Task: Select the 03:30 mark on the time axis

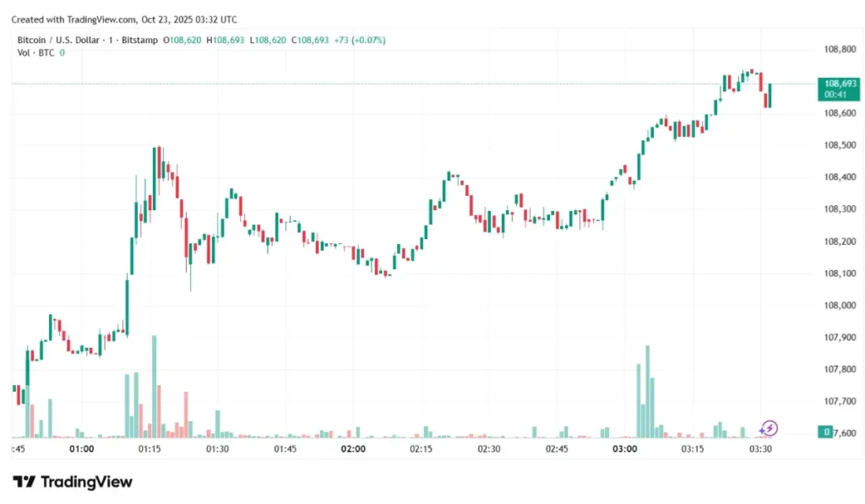Action: coord(760,449)
